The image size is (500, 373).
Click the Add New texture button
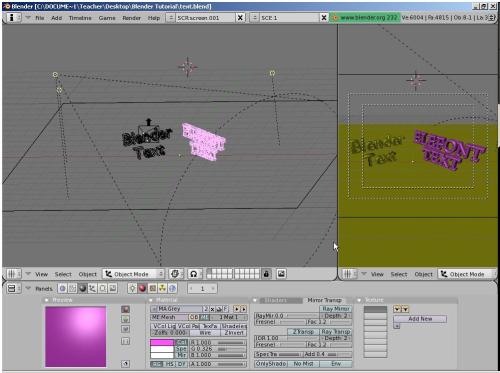(420, 319)
